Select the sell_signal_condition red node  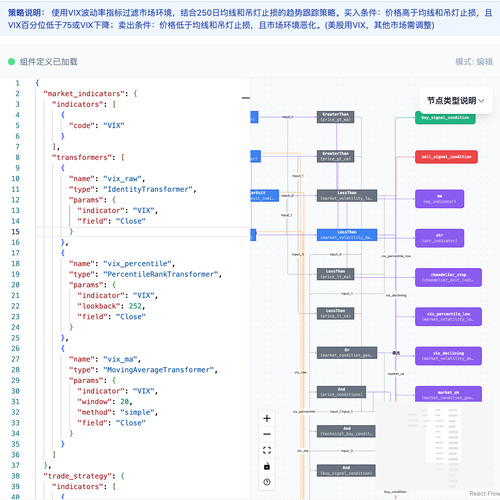point(446,157)
